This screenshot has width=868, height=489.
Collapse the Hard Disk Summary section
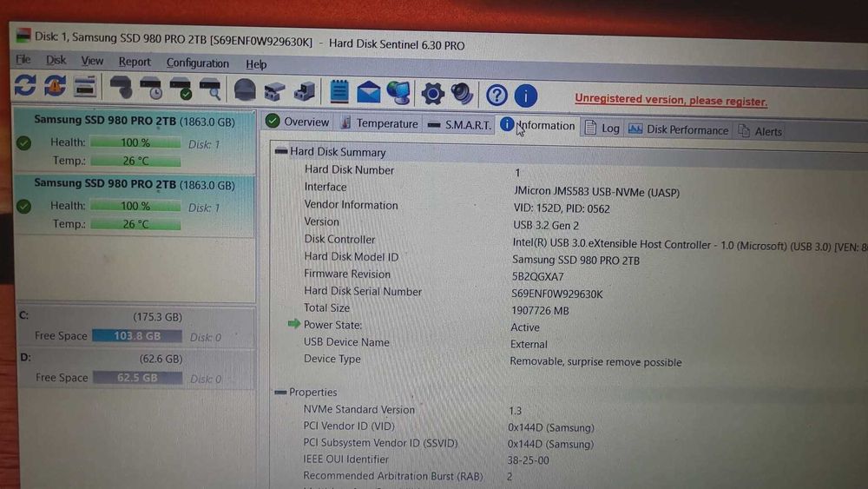(x=281, y=150)
